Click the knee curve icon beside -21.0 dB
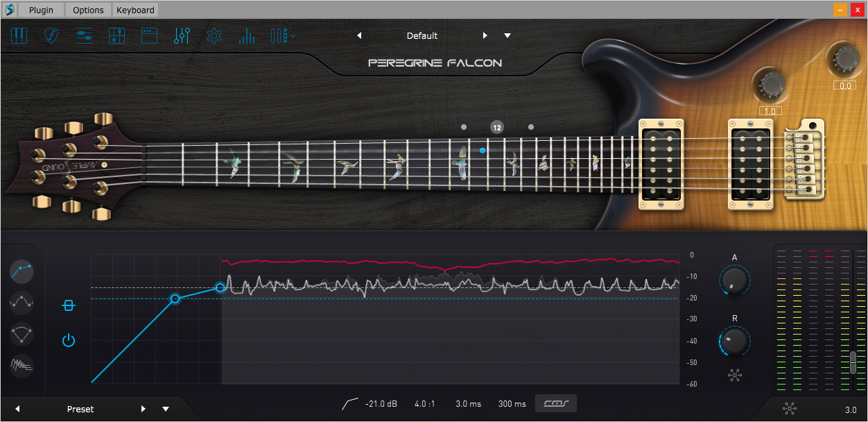The image size is (868, 422). tap(351, 403)
